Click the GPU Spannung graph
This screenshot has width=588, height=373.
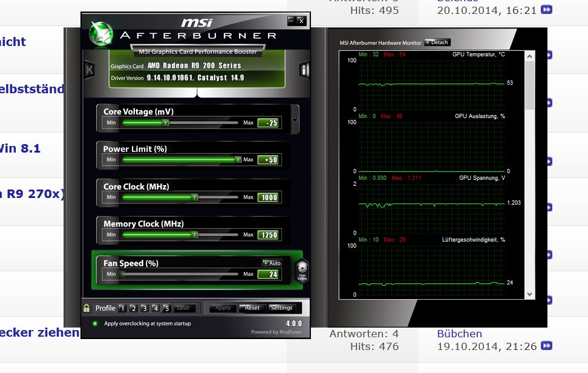point(432,208)
